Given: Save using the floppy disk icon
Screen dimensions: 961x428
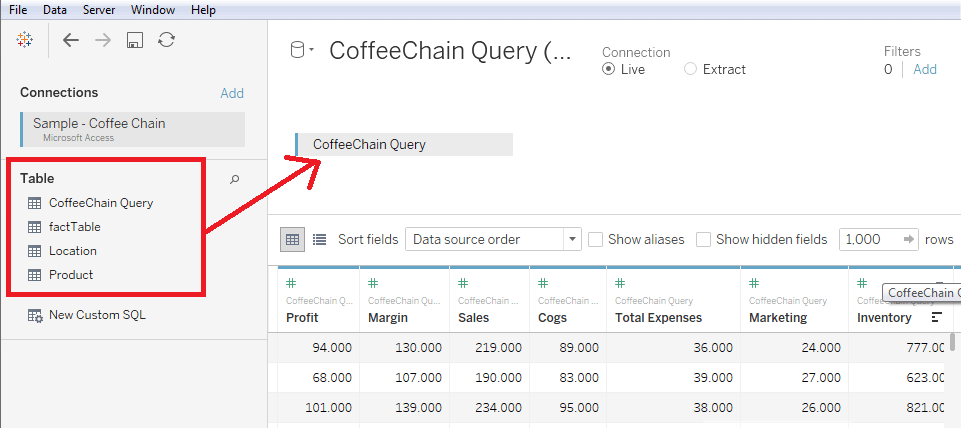Looking at the screenshot, I should click(135, 40).
